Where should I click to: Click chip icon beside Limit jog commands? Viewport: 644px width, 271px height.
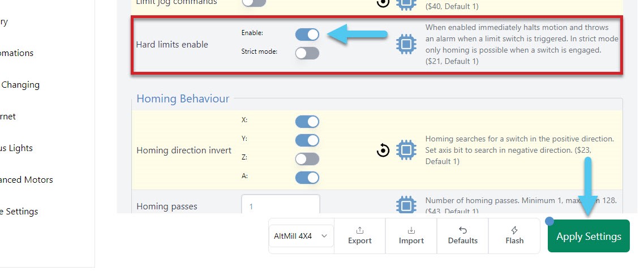click(x=406, y=3)
